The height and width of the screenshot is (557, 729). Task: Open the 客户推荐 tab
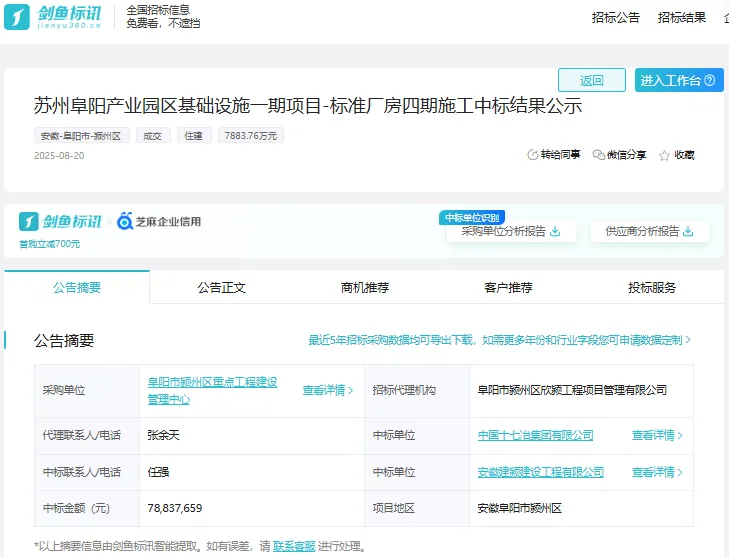(x=508, y=288)
